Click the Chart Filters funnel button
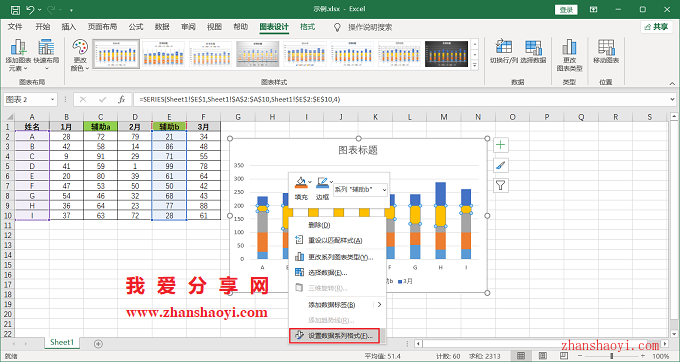 [x=501, y=186]
